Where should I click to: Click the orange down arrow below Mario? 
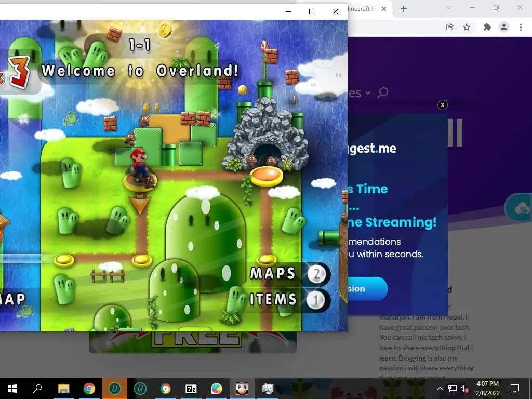click(x=139, y=204)
